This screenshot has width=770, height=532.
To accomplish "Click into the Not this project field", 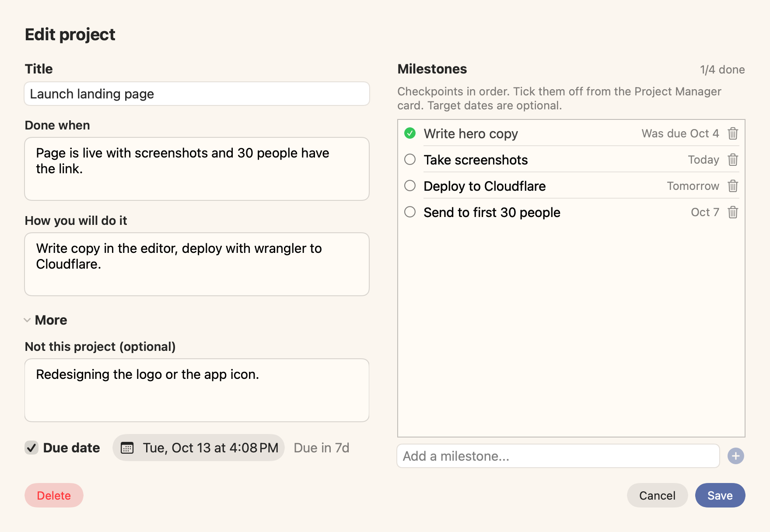I will [197, 390].
